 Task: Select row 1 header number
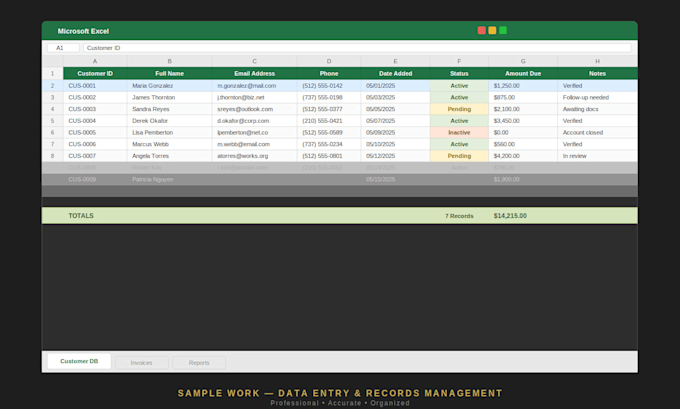(52, 73)
